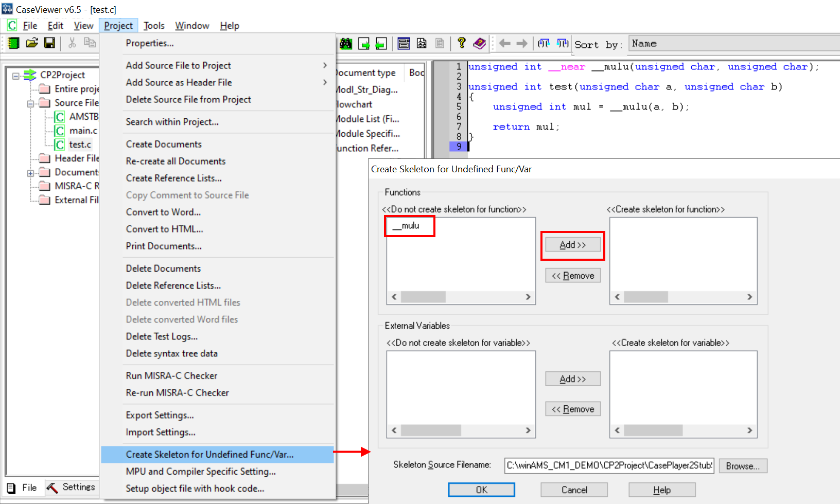Select __mulu in function list
Screen dimensions: 840x504
point(406,226)
